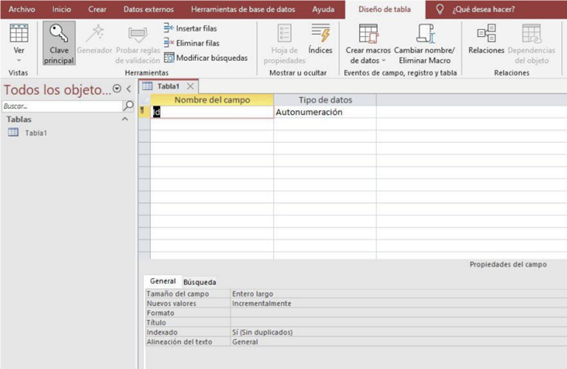Collapse the navigation pane with shutter arrow
567x369 pixels.
click(129, 89)
